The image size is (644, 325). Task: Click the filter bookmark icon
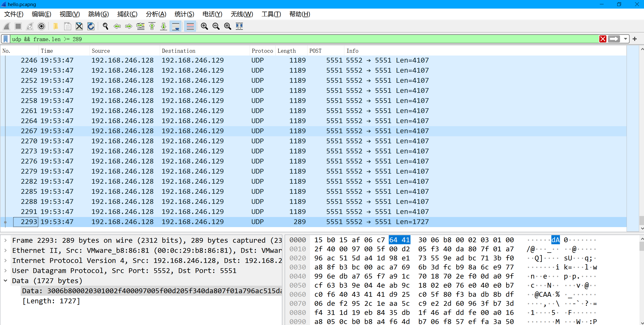click(x=6, y=39)
